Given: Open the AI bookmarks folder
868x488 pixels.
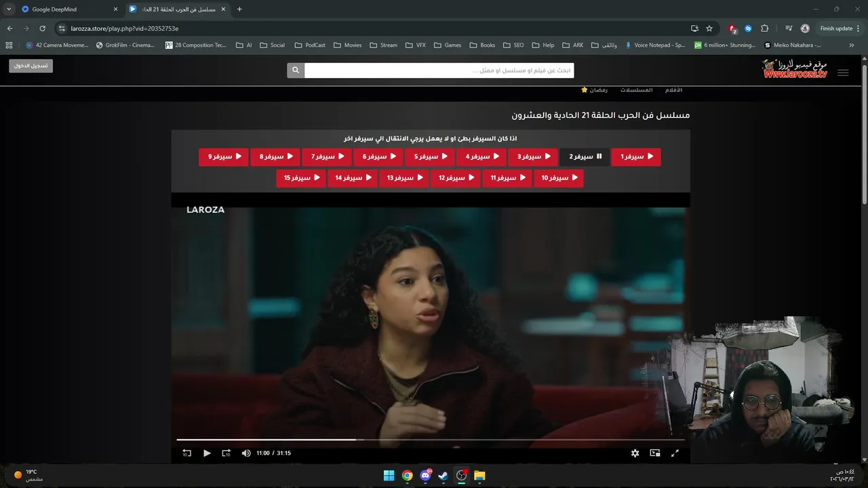Looking at the screenshot, I should (x=243, y=45).
